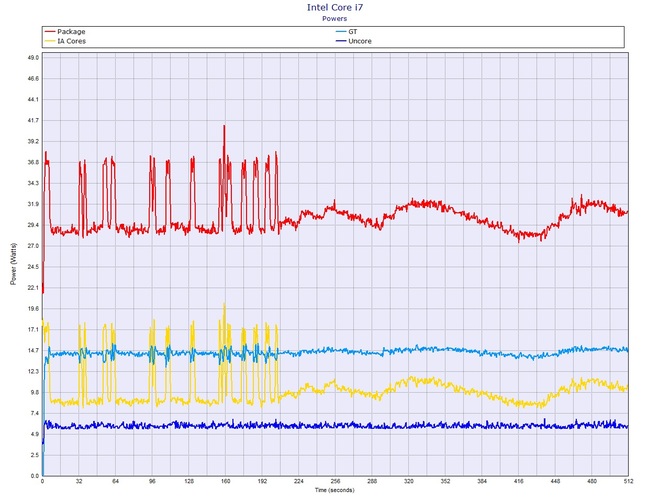Click the 32 tick on time axis

pos(79,481)
